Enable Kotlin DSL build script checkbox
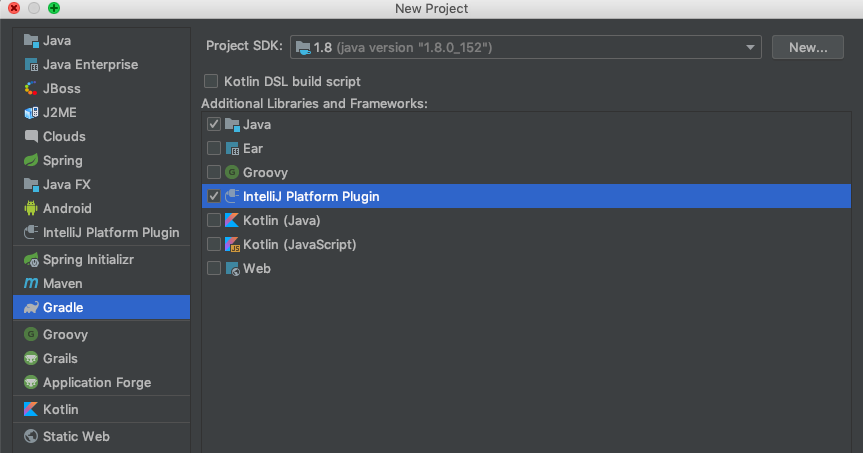This screenshot has width=863, height=453. tap(211, 81)
